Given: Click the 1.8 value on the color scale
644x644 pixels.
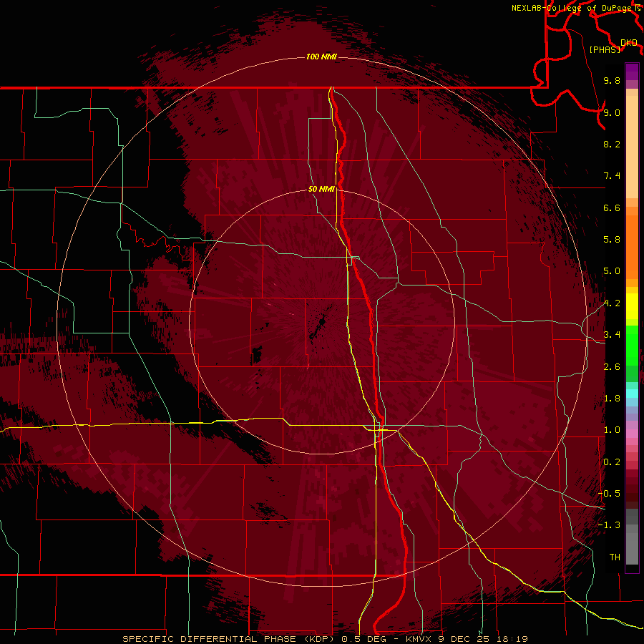Looking at the screenshot, I should (x=612, y=399).
